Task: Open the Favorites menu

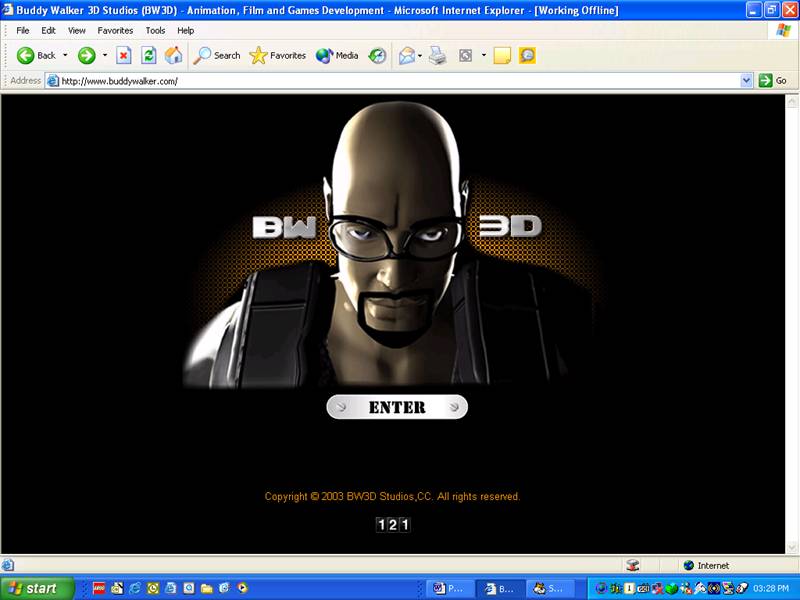Action: click(x=115, y=31)
